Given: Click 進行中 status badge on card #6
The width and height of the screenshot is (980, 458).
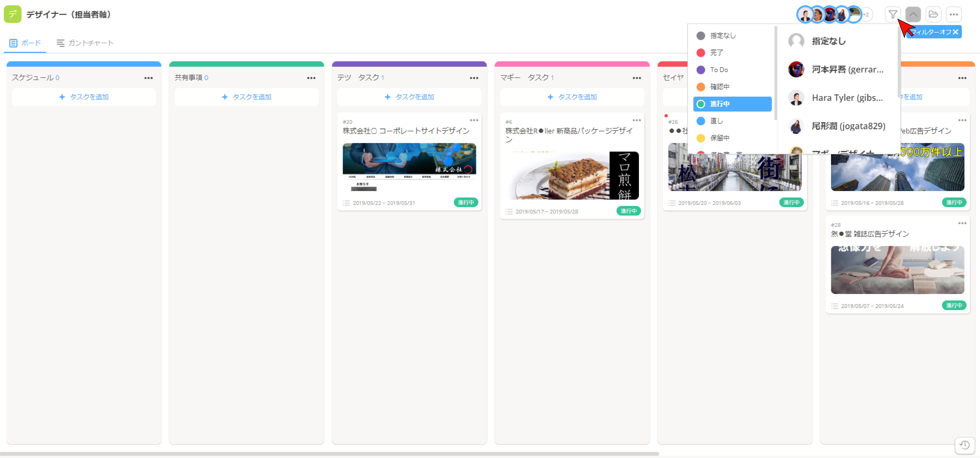Looking at the screenshot, I should (629, 211).
